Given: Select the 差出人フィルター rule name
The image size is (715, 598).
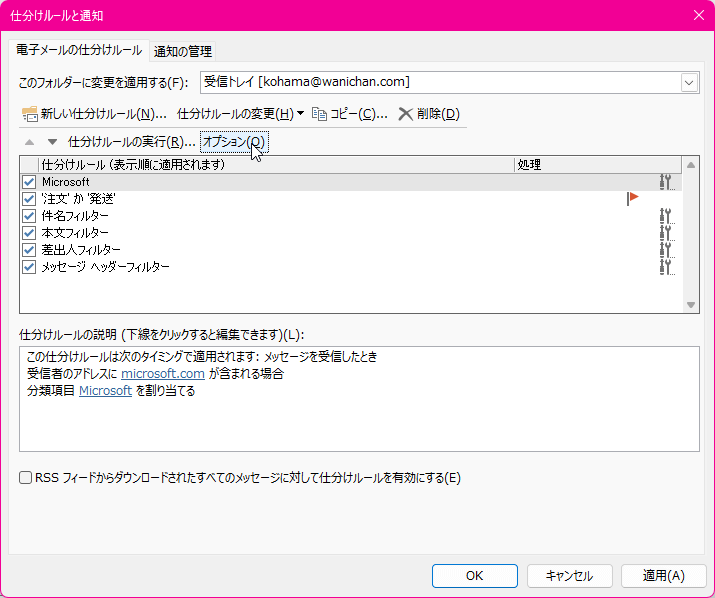Looking at the screenshot, I should 81,250.
